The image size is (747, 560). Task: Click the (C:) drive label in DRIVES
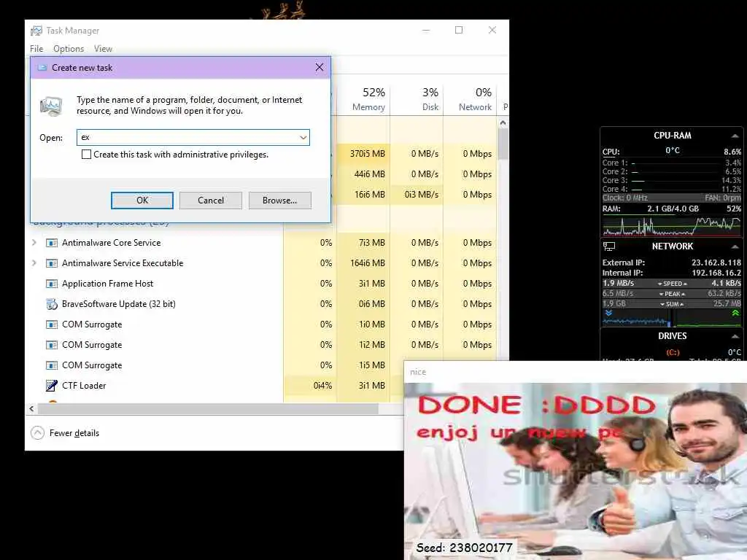(x=673, y=352)
